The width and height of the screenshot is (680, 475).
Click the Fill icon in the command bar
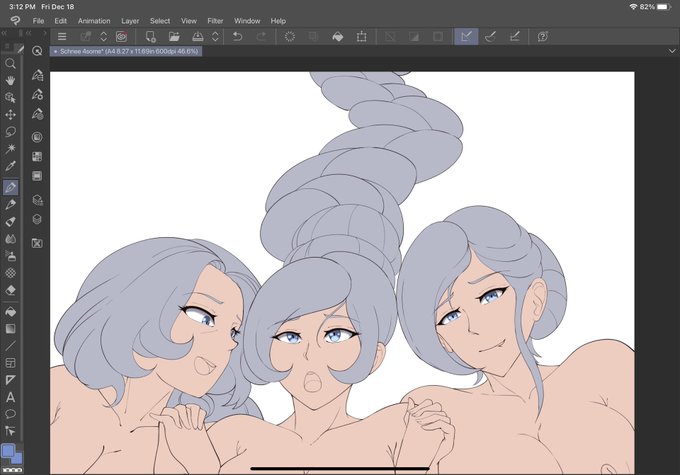coord(337,37)
